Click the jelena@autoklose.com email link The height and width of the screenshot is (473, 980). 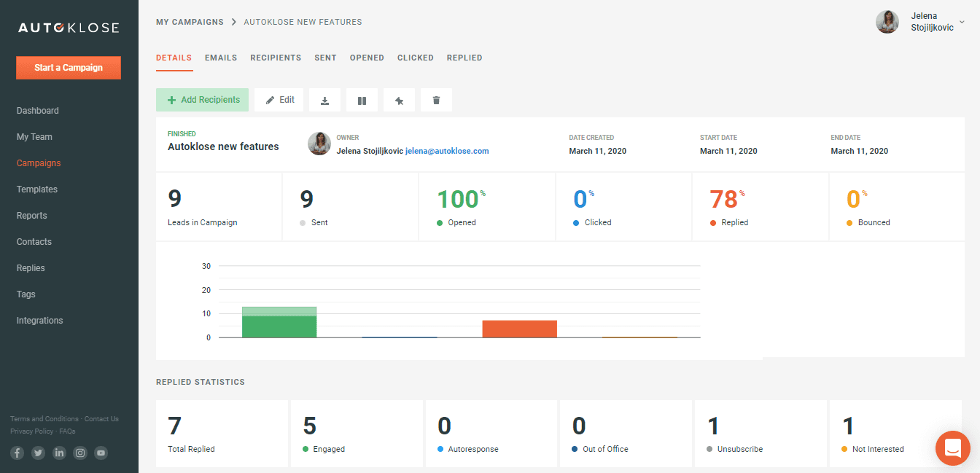point(447,151)
